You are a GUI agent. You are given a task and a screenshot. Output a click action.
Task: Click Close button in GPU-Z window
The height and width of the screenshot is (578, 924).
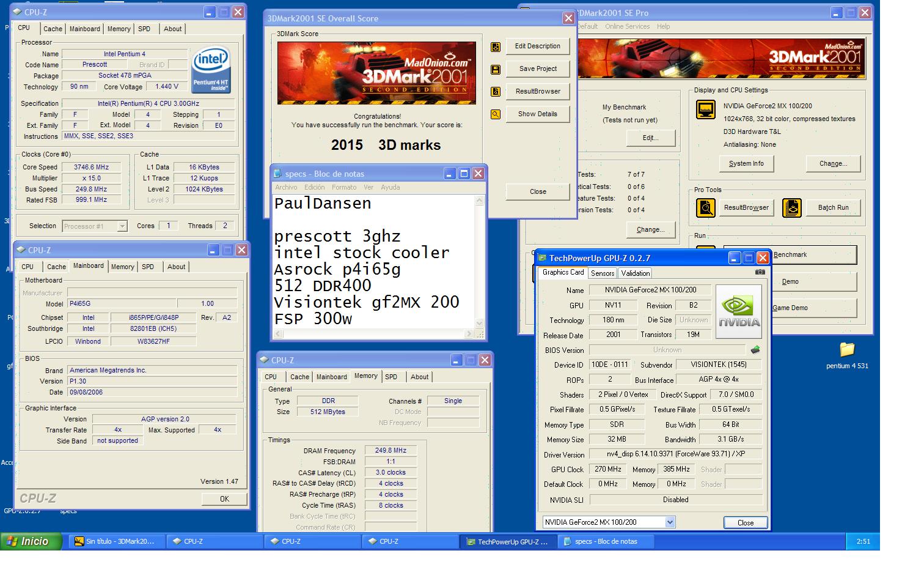746,523
